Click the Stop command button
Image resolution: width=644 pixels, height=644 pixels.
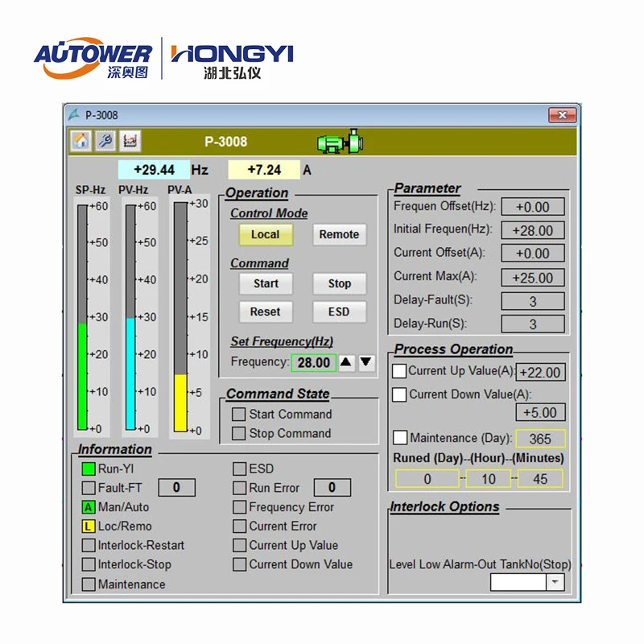tap(339, 284)
